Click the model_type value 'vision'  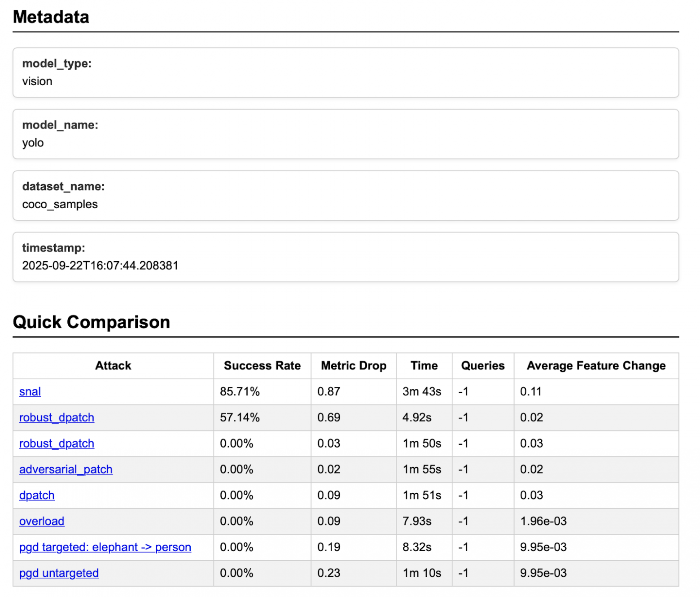[x=37, y=81]
